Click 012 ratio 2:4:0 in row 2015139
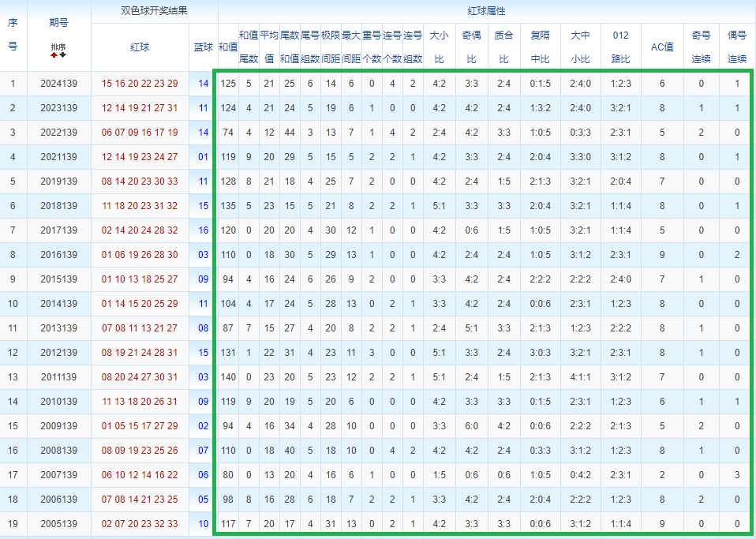 pos(621,279)
